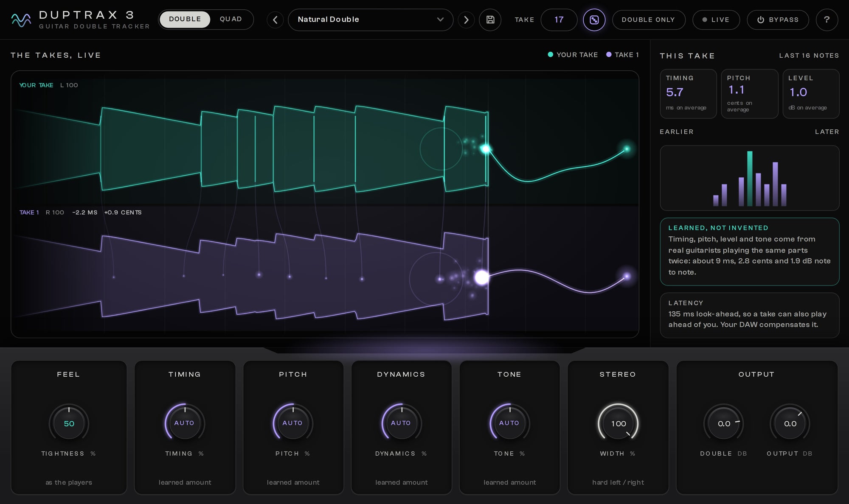Open the Natural Double preset dropdown
The width and height of the screenshot is (849, 504).
coord(371,20)
